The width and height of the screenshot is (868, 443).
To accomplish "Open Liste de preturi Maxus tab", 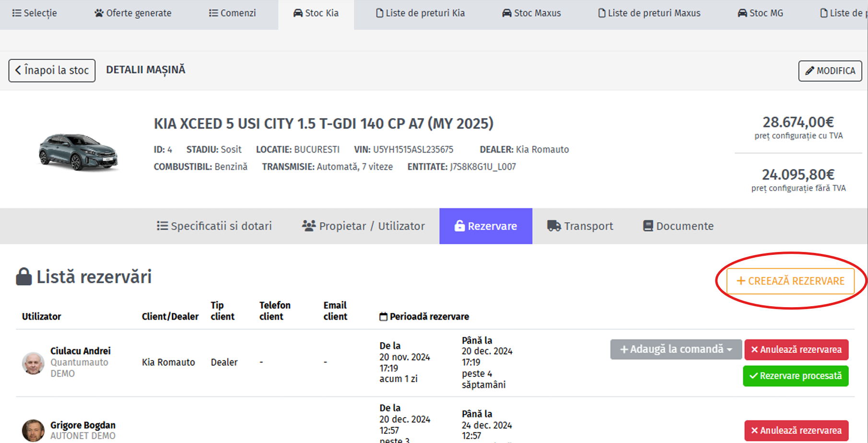I will (649, 13).
